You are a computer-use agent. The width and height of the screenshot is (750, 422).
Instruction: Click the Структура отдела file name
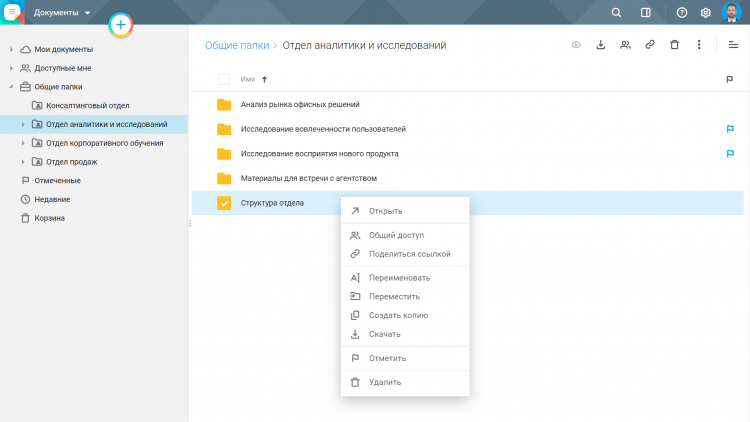point(272,203)
